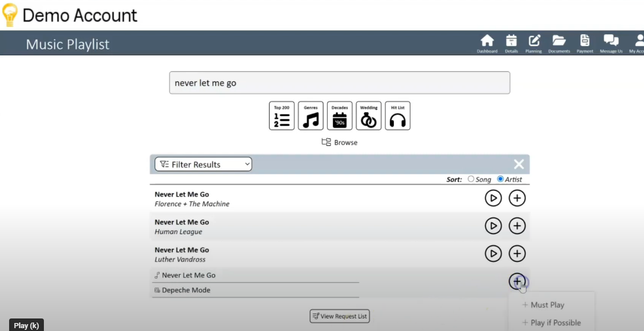Open the Filter Results dropdown
644x331 pixels.
[x=203, y=164]
